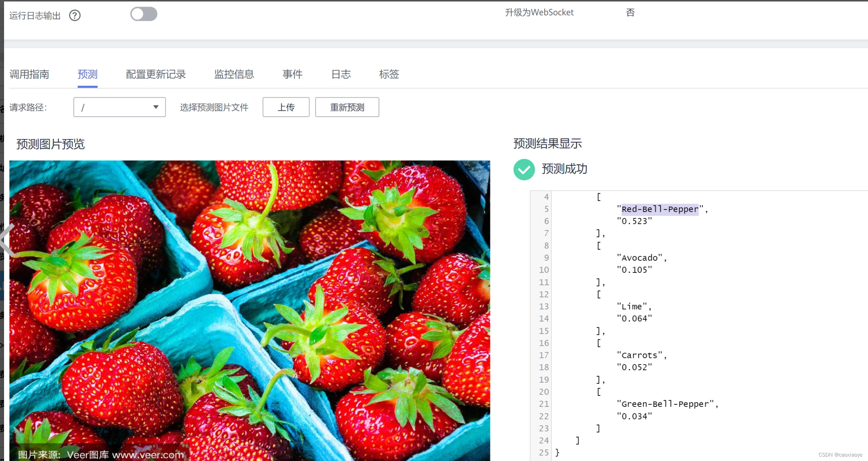Go to the 事件 tab
The height and width of the screenshot is (461, 868).
coord(292,74)
